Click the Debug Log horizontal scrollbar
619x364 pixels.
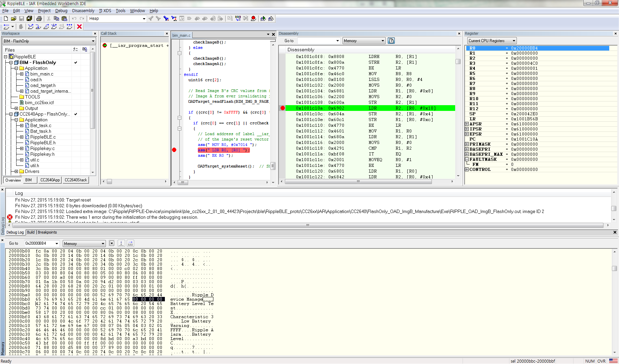[x=307, y=225]
